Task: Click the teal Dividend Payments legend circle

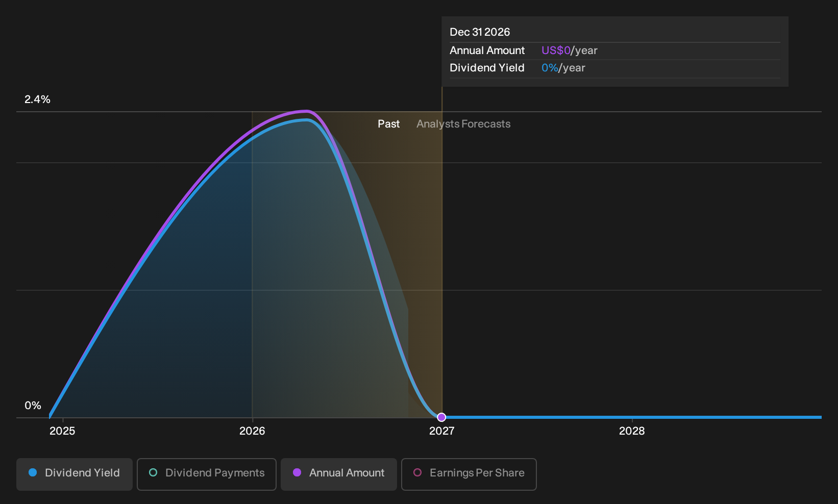Action: tap(153, 472)
